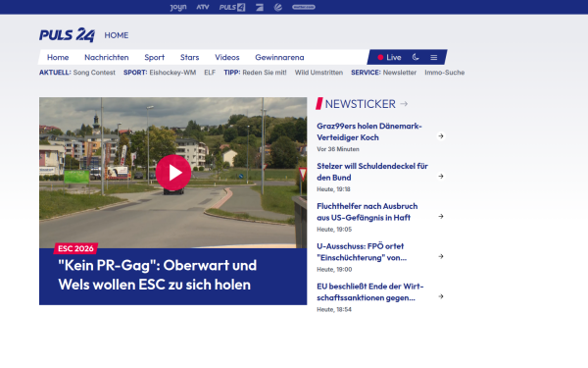Open the kabel eins pill-shaped logo
The height and width of the screenshot is (368, 588).
(304, 7)
